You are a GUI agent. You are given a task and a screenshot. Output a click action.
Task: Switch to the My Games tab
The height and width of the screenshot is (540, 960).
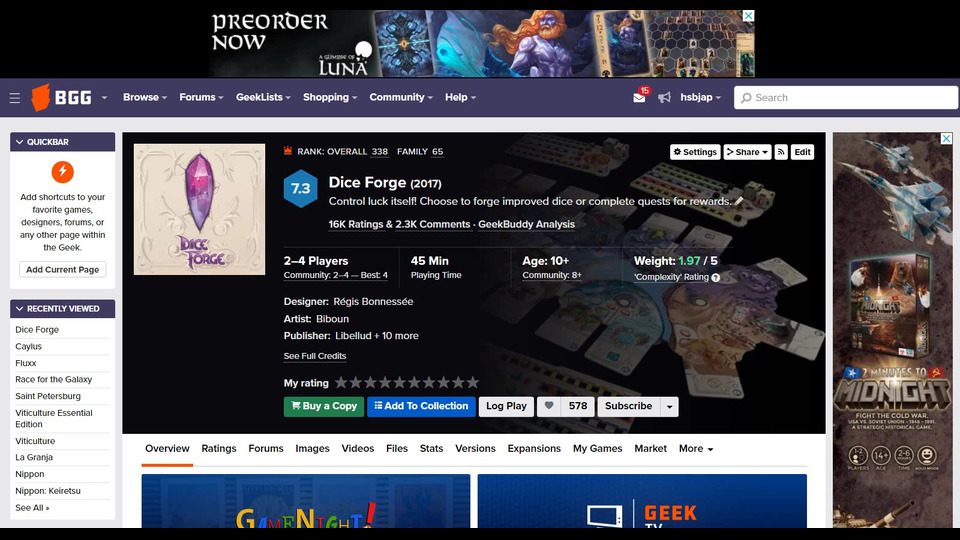tap(598, 449)
